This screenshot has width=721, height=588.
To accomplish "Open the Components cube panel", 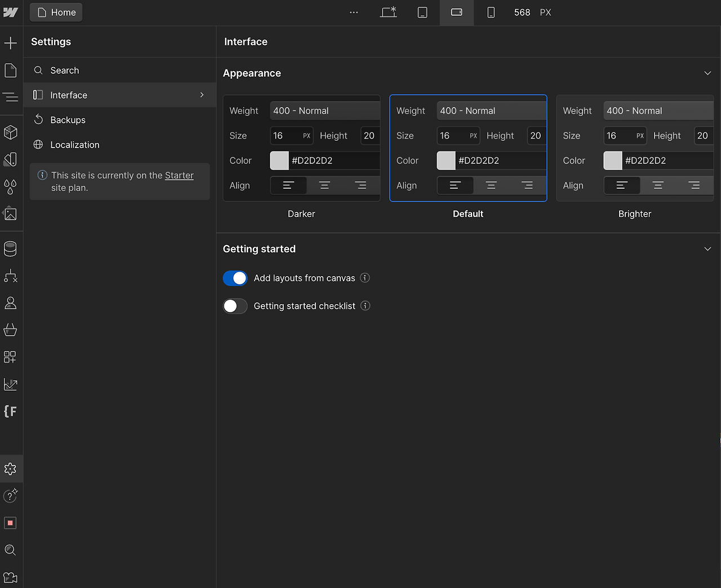I will click(11, 132).
